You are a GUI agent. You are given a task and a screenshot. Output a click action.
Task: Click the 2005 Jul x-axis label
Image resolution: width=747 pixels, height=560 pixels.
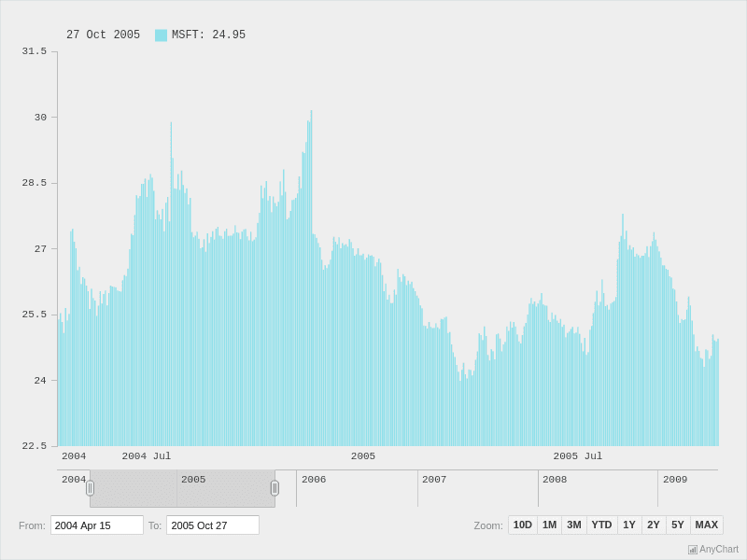578,456
